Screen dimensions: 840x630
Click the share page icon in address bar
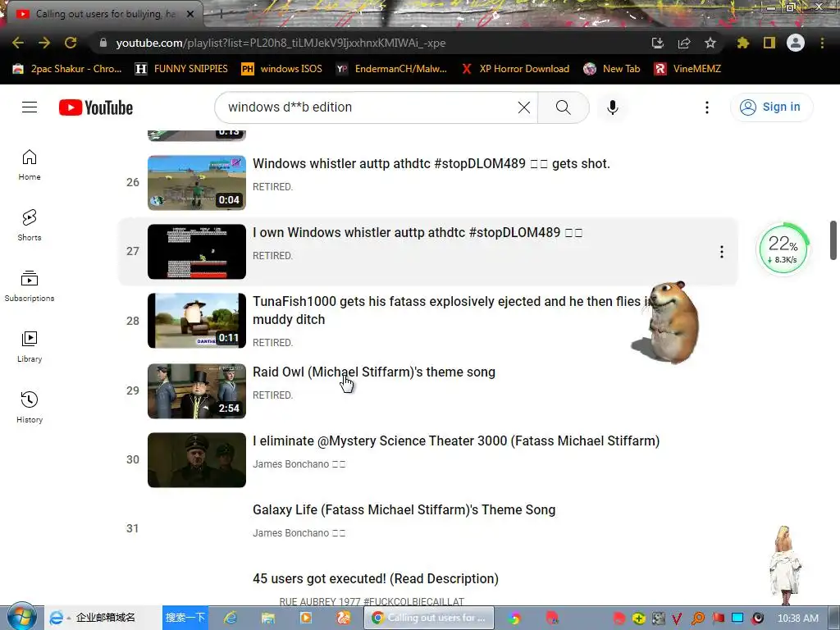click(683, 43)
